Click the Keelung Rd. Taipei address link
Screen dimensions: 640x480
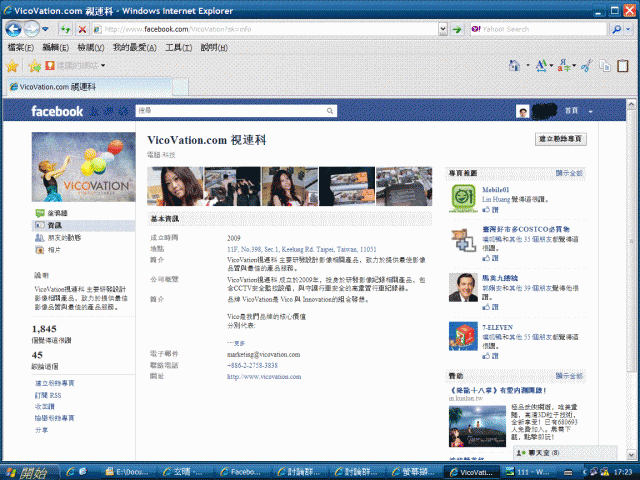pos(302,249)
